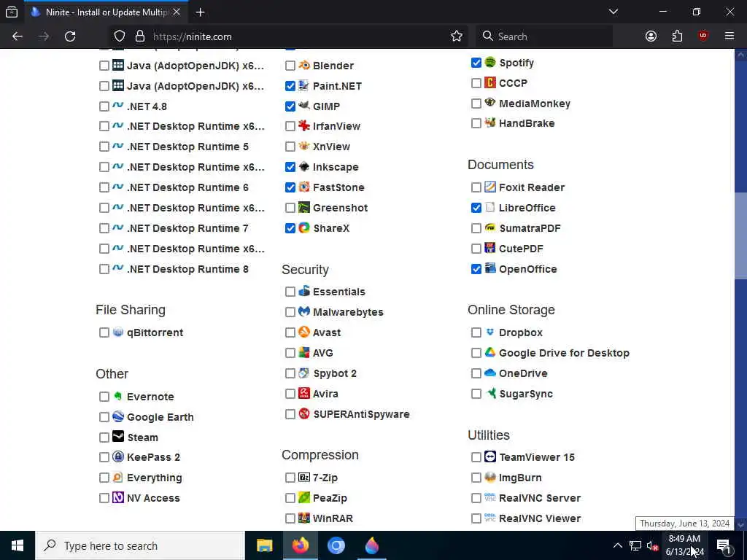Check the .NET 4.8 checkbox
This screenshot has height=560, width=747.
pyautogui.click(x=104, y=106)
